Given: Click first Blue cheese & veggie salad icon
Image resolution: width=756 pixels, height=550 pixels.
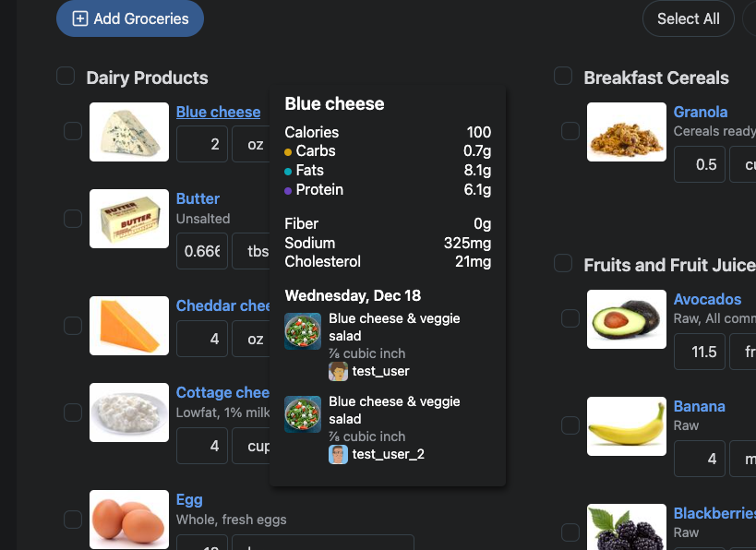Looking at the screenshot, I should (x=303, y=331).
